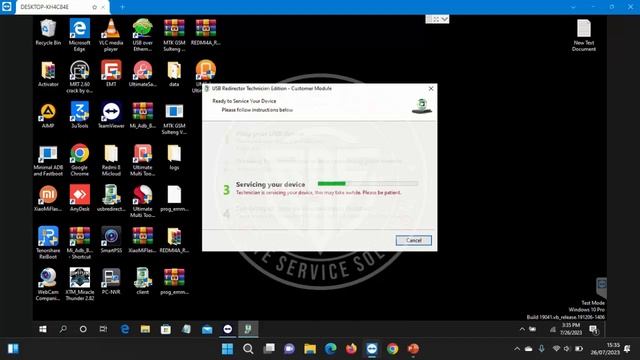Launch AIMP from the desktop
The height and width of the screenshot is (360, 640).
click(48, 116)
